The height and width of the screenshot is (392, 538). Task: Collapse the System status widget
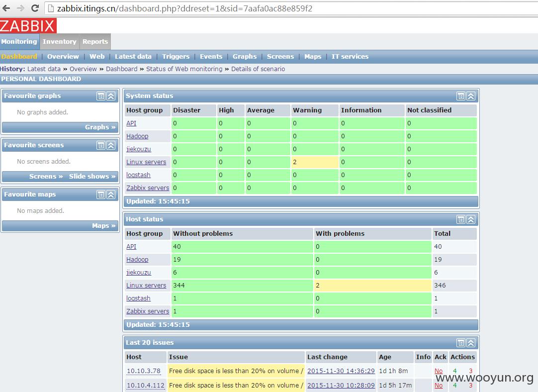[471, 96]
